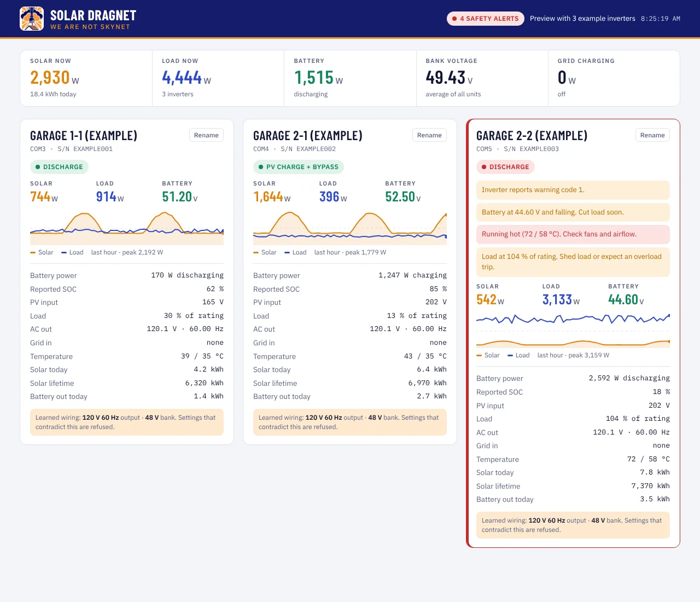Click 'last hour · peak 3,159 W' caption
Viewport: 700px width, 602px height.
pyautogui.click(x=573, y=355)
